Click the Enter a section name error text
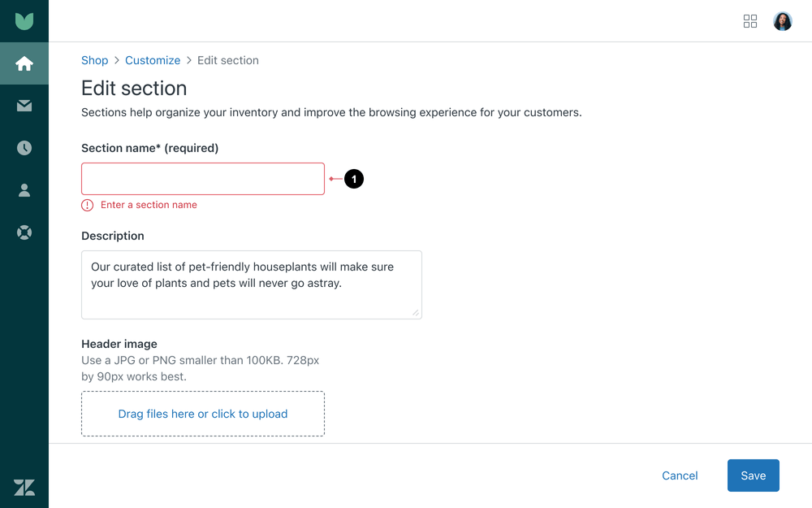 (149, 205)
